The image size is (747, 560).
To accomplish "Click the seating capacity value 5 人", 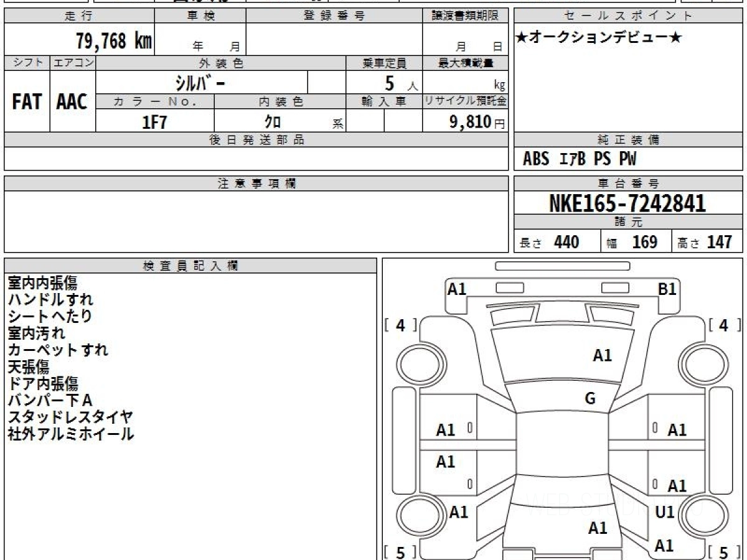I will coord(401,83).
